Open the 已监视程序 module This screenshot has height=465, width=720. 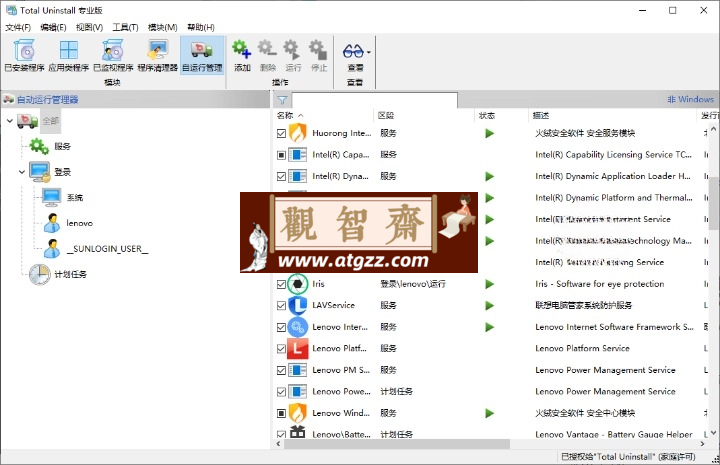click(x=113, y=56)
